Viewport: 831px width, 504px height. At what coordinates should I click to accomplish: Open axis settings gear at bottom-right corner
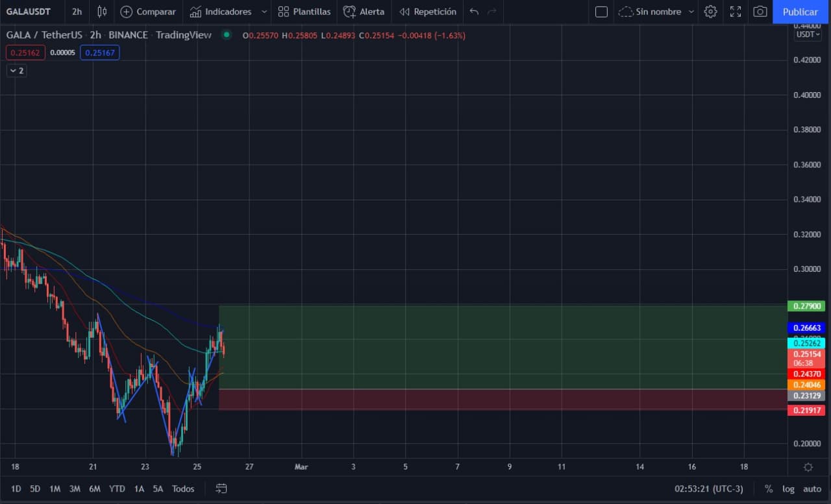[x=808, y=467]
